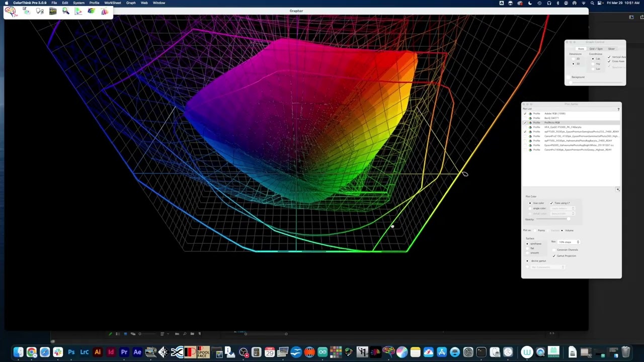Image resolution: width=644 pixels, height=362 pixels.
Task: Open the System menu
Action: pos(78,3)
